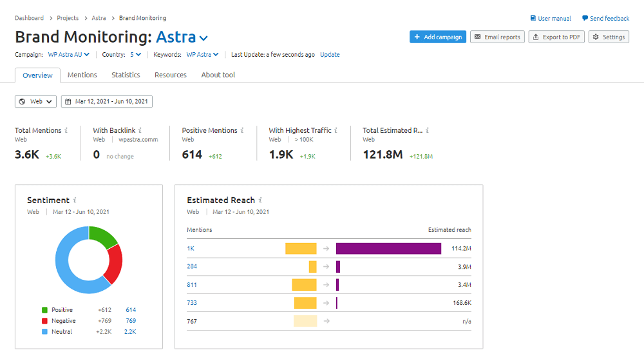
Task: Click the info icon next to Sentiment
Action: coord(75,200)
